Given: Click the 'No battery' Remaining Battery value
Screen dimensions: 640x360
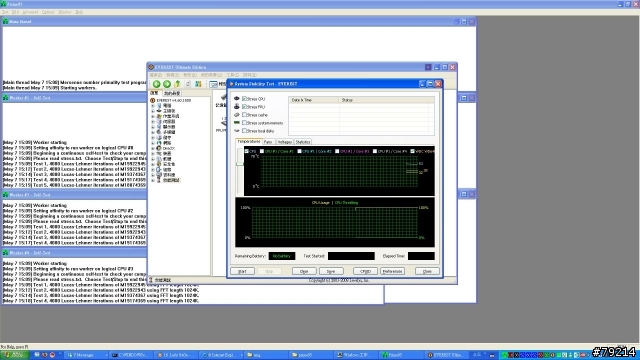Looking at the screenshot, I should [x=282, y=256].
